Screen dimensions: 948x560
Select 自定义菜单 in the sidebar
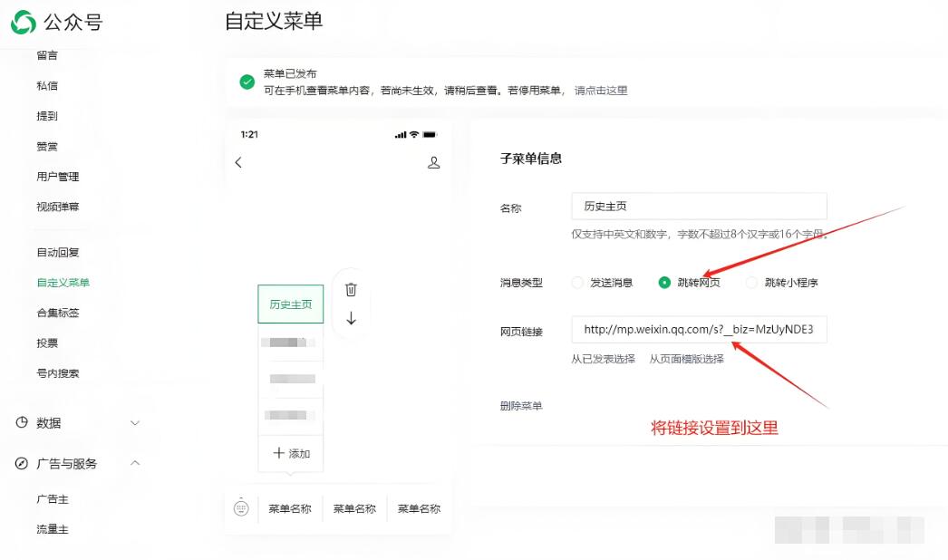click(x=63, y=283)
